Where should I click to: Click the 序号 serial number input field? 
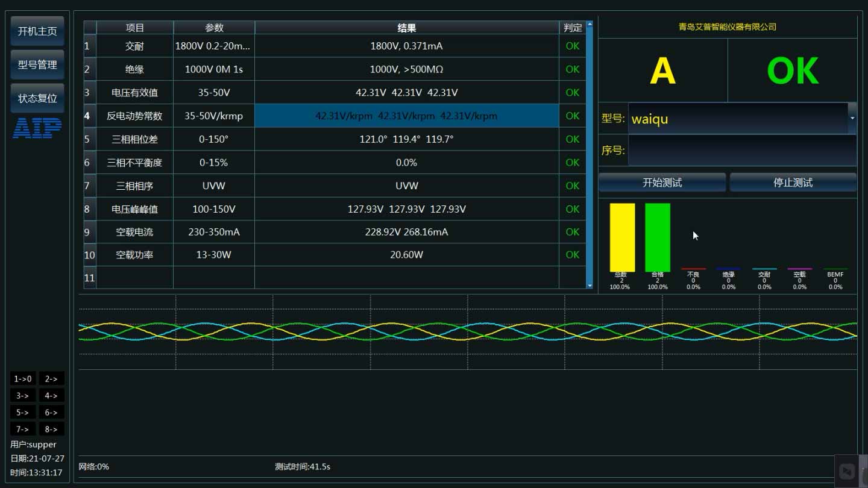741,150
